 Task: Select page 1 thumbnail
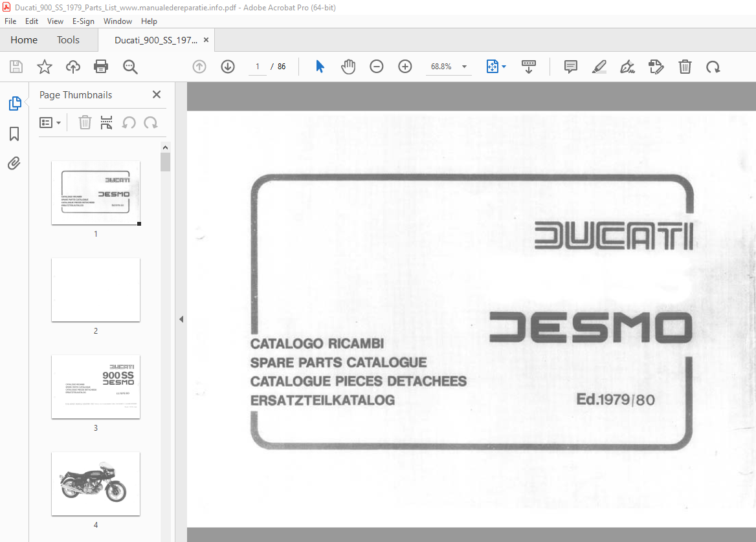pyautogui.click(x=96, y=193)
